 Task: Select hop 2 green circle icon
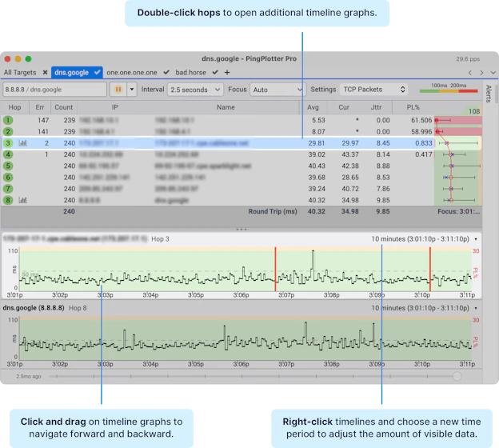click(8, 131)
